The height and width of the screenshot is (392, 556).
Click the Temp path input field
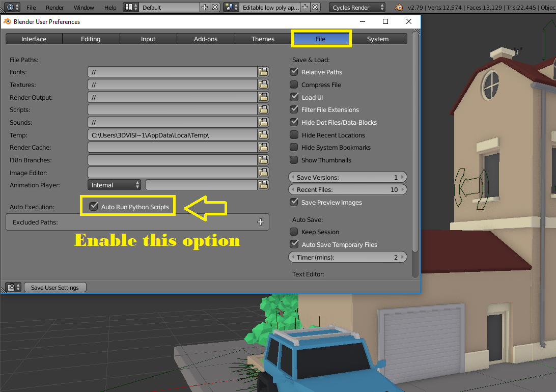(172, 135)
